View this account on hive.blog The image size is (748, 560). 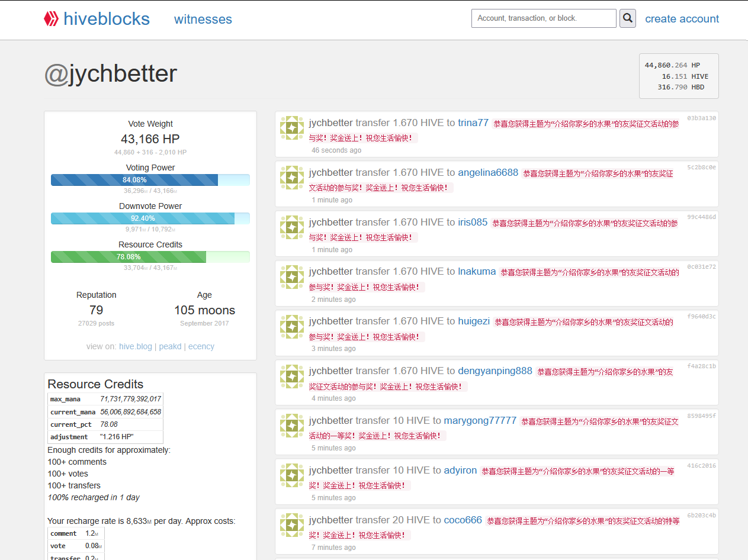click(136, 346)
